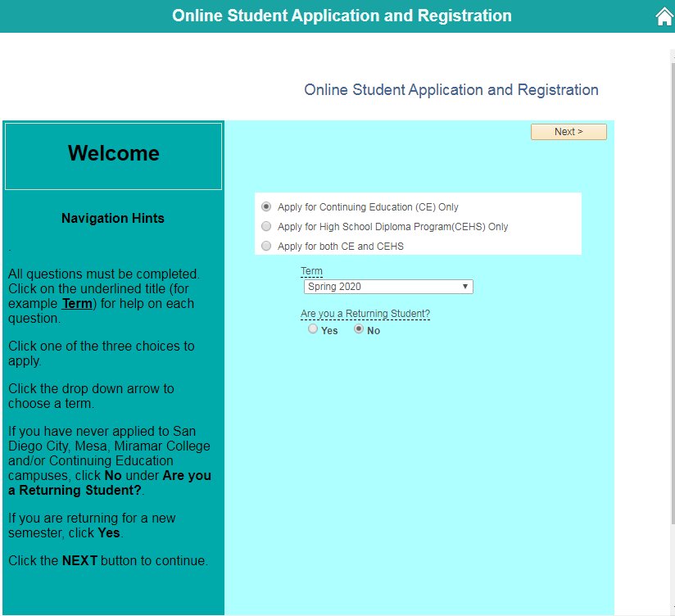Screen dimensions: 675x616
Task: Click the teal header banner title text
Action: coord(342,16)
